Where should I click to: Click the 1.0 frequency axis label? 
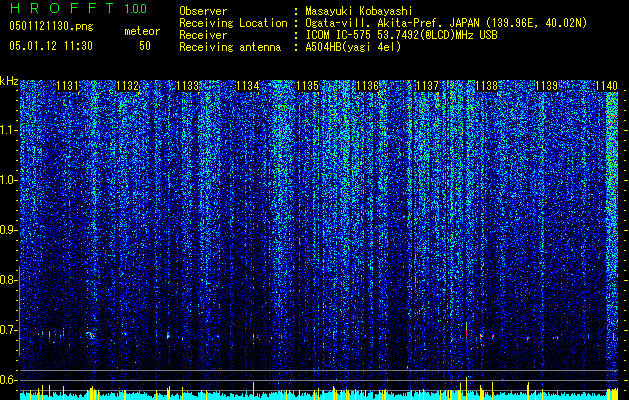(9, 180)
